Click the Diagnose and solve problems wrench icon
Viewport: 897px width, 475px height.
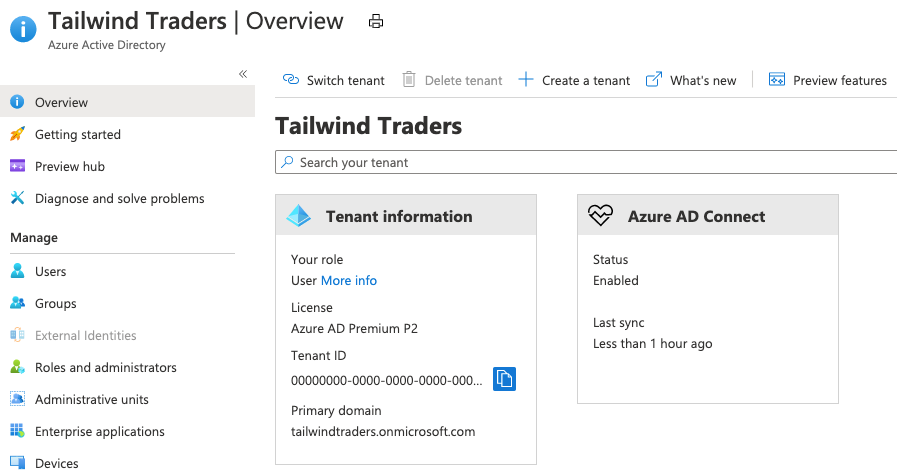[x=17, y=198]
